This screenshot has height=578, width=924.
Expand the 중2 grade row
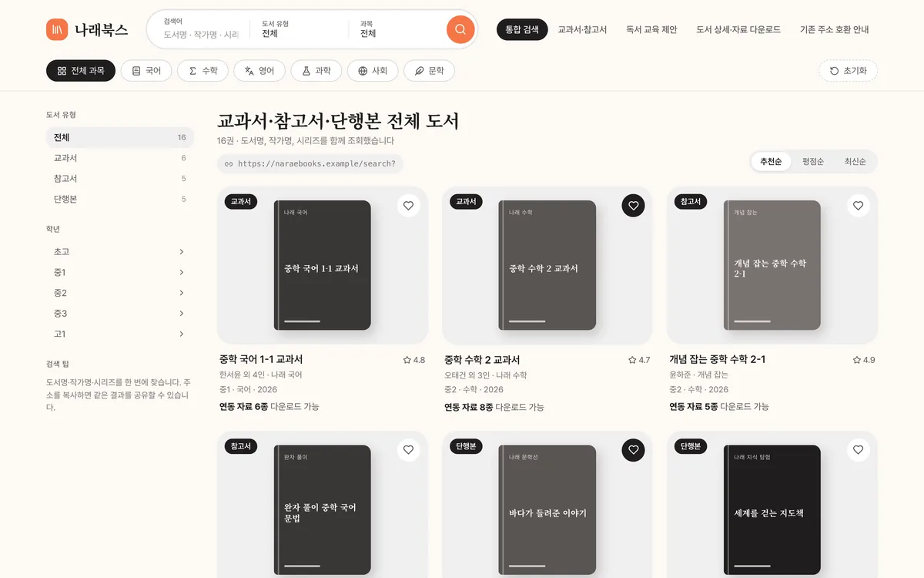point(119,293)
